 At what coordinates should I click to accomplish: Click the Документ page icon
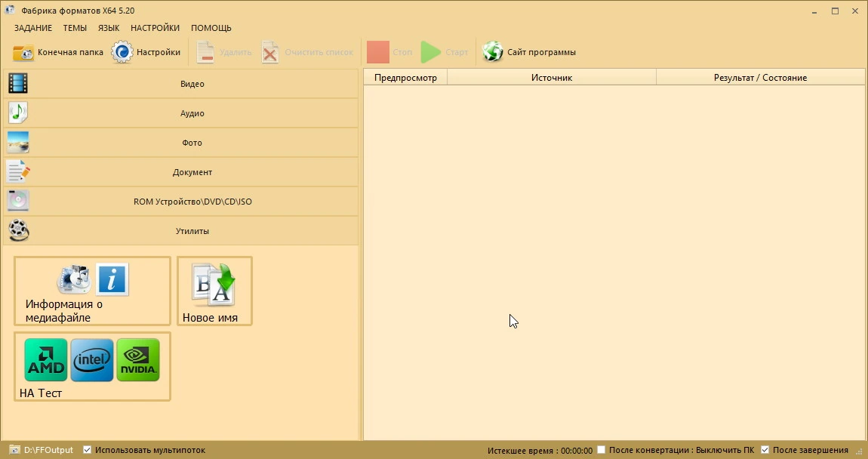click(18, 171)
